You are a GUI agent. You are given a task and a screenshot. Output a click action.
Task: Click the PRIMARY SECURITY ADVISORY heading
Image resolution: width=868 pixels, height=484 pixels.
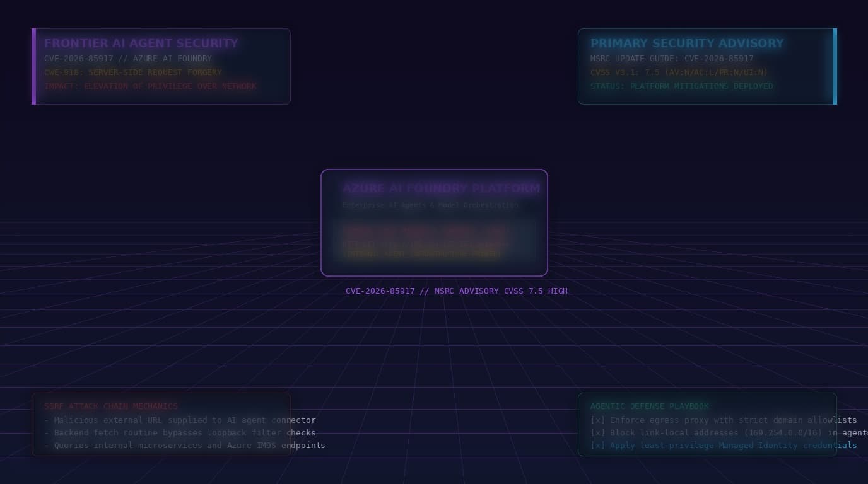[x=687, y=43]
